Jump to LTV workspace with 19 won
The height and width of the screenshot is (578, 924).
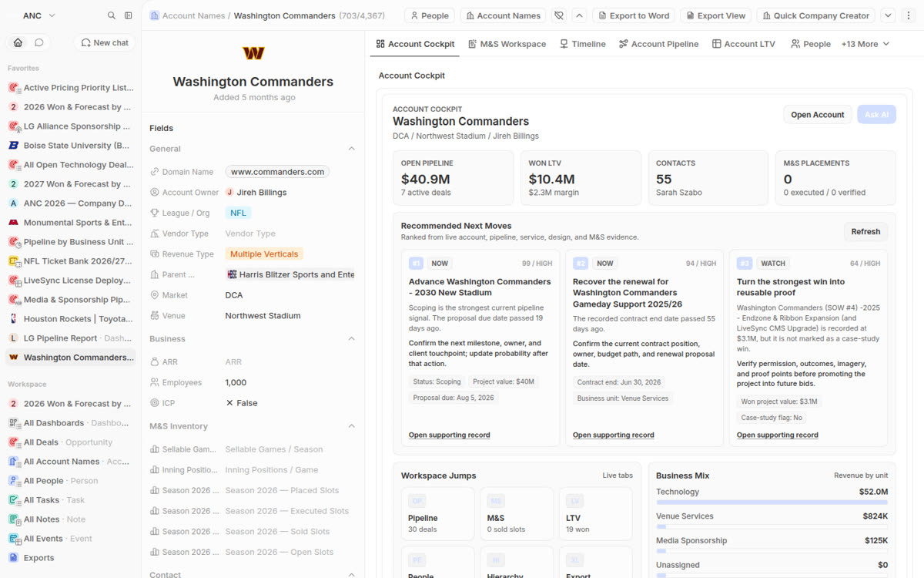[596, 513]
